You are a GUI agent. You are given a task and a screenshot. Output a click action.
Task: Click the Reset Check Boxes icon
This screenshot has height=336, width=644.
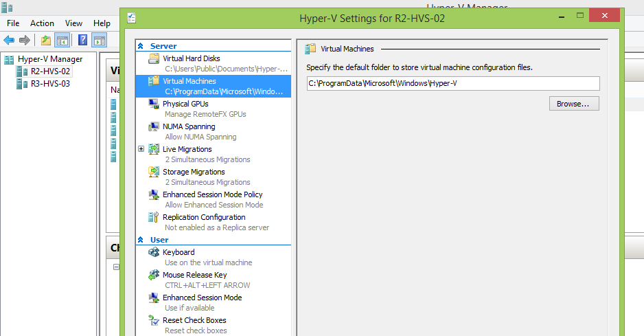click(x=154, y=320)
